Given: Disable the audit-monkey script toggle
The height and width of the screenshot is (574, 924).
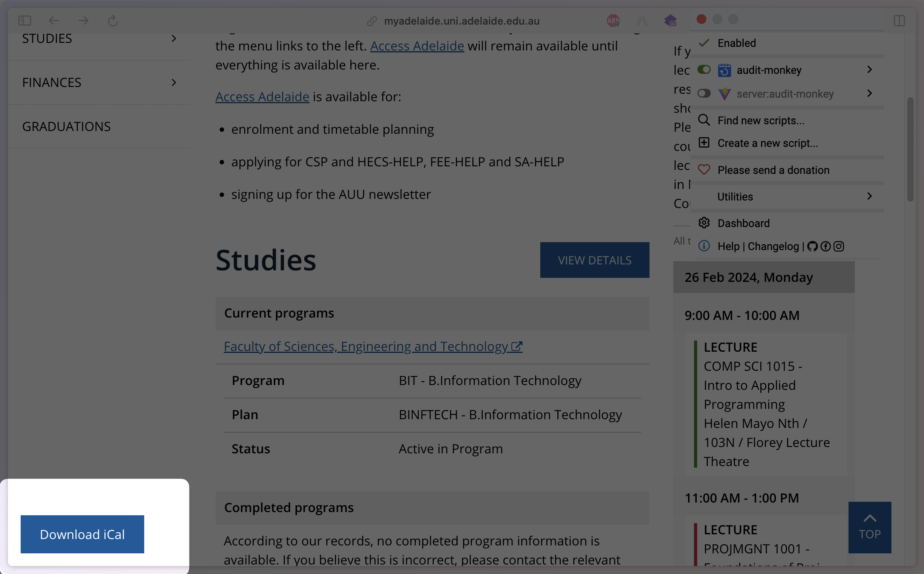Looking at the screenshot, I should click(x=704, y=70).
